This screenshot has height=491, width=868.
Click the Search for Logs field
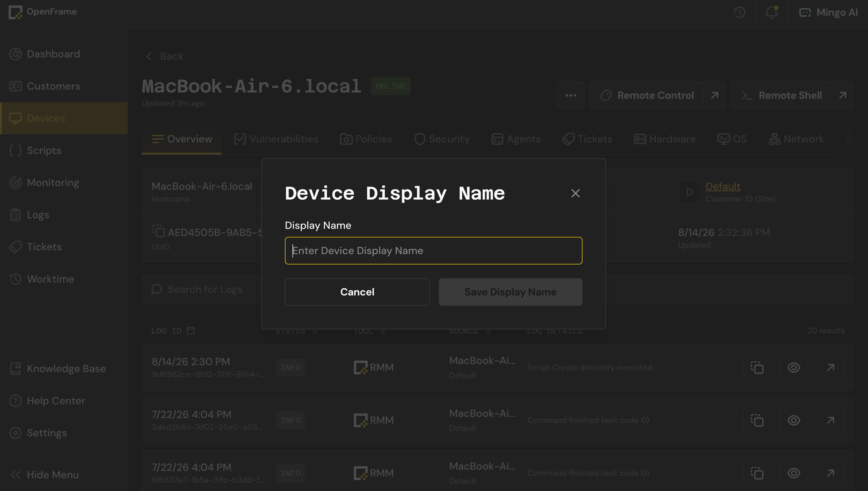pos(498,289)
